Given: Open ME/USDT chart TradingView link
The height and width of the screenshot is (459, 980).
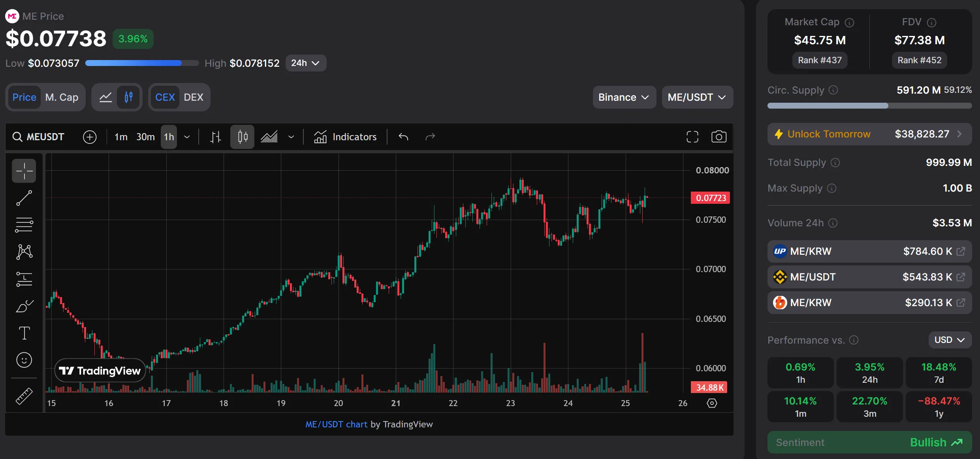Looking at the screenshot, I should pos(336,424).
